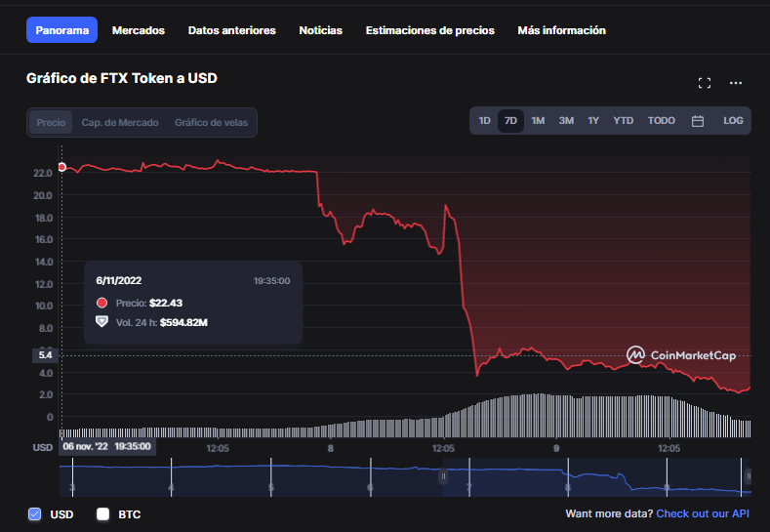
Task: Click the right range selector handle
Action: coord(748,476)
